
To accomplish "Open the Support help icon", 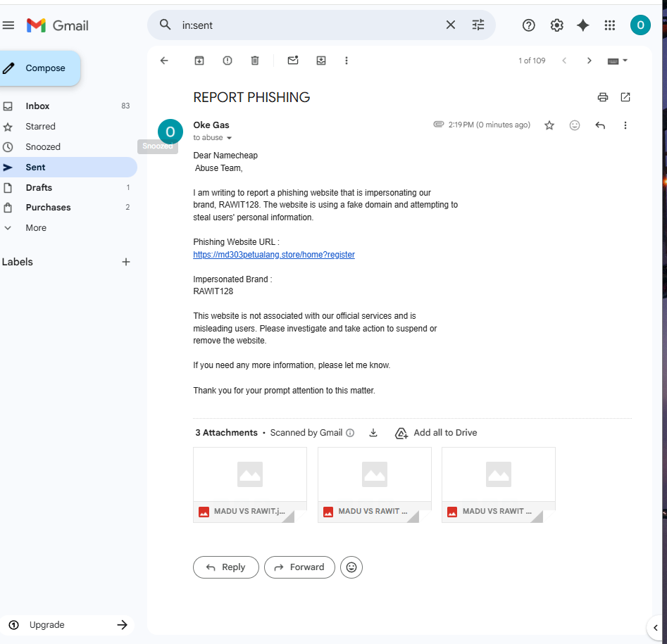I will (x=528, y=25).
